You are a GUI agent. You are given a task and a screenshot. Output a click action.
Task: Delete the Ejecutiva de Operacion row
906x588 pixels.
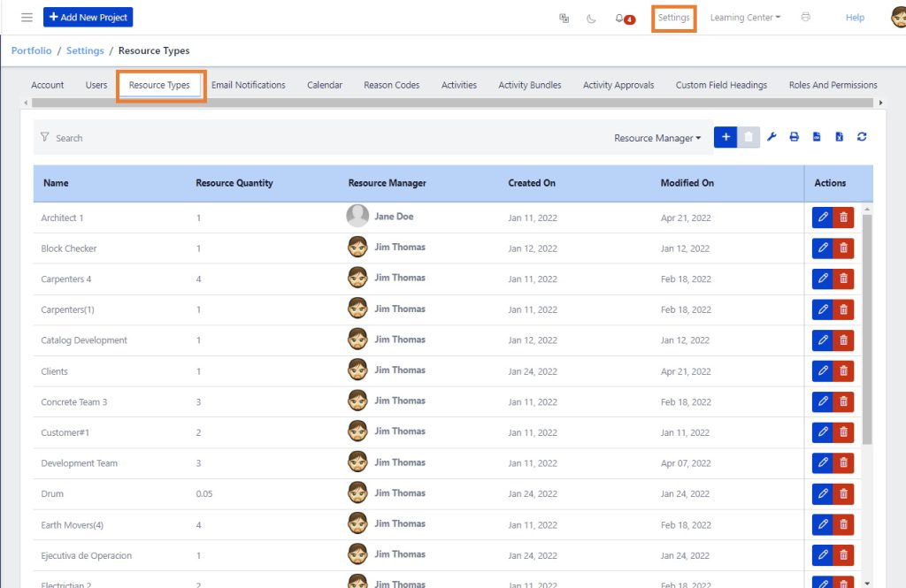(843, 555)
